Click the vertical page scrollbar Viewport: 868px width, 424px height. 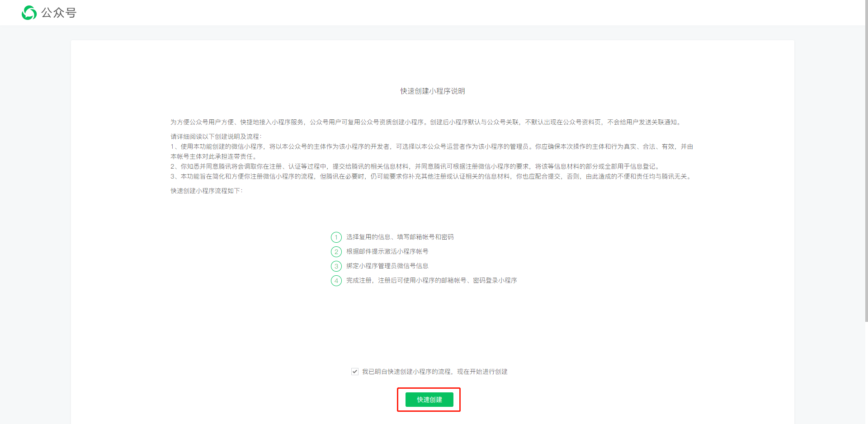(x=866, y=161)
